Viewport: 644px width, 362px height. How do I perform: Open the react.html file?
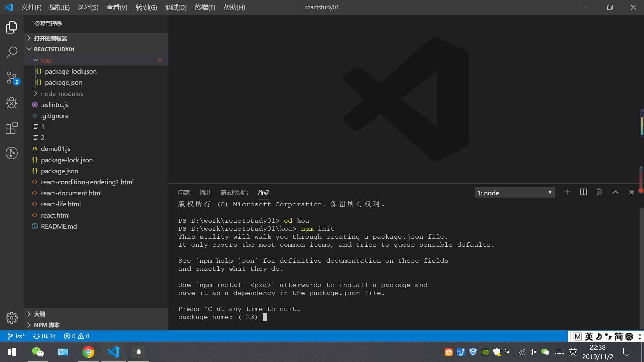[55, 215]
